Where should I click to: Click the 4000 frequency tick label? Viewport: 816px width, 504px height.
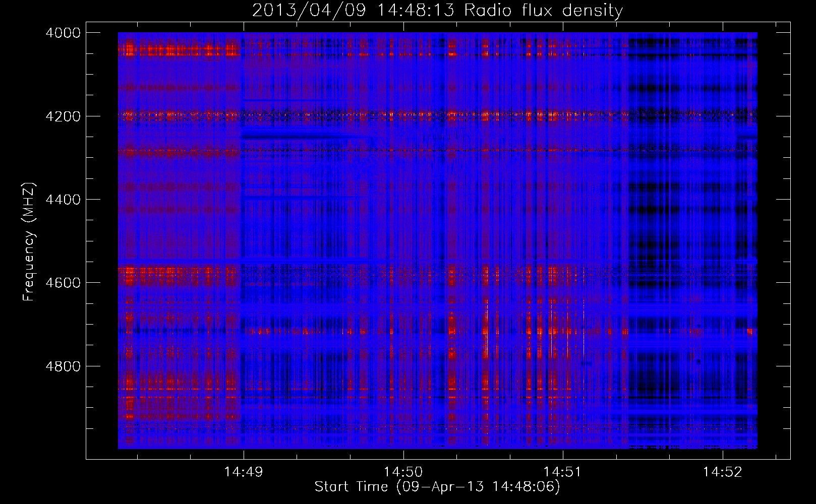coord(63,33)
